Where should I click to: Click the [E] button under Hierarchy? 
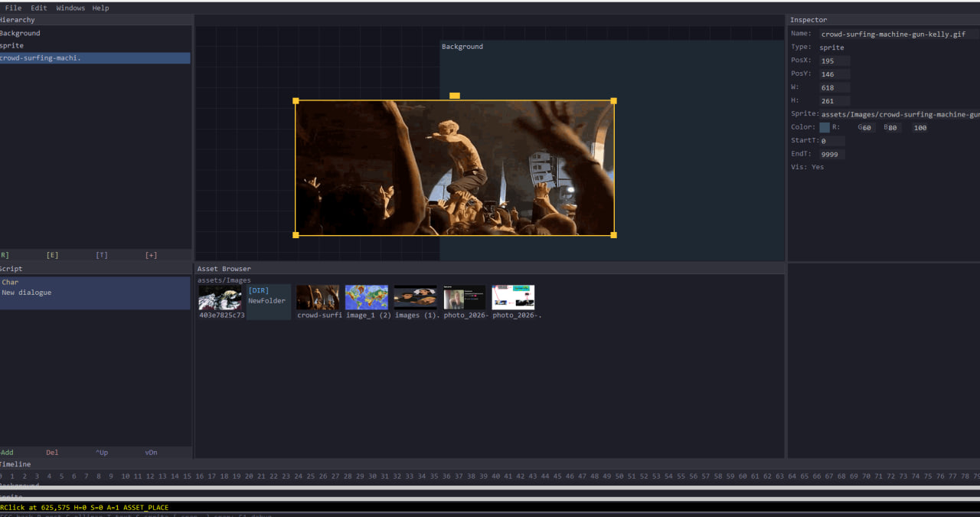pos(52,255)
